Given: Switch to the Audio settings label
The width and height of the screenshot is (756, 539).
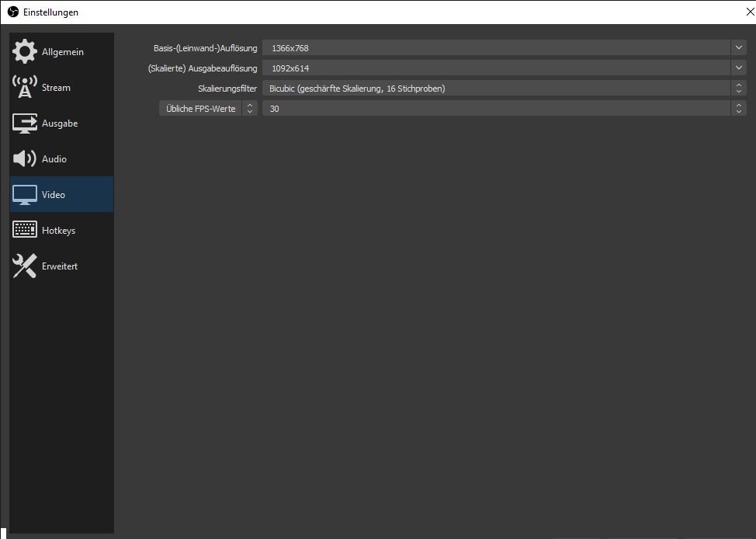Looking at the screenshot, I should 54,159.
